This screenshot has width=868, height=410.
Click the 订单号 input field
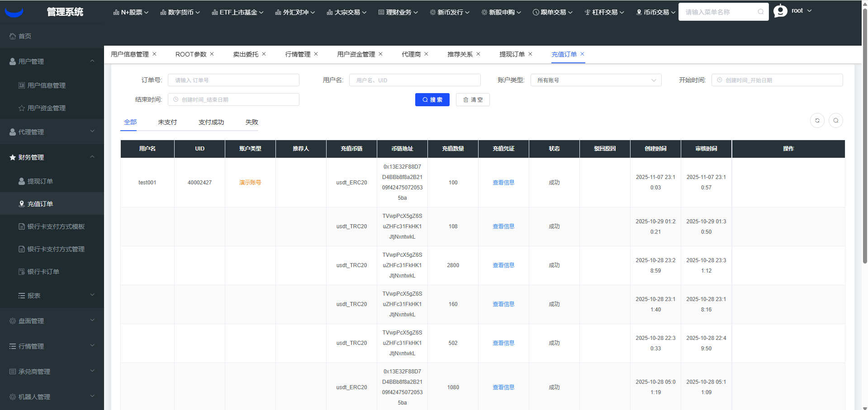tap(233, 80)
